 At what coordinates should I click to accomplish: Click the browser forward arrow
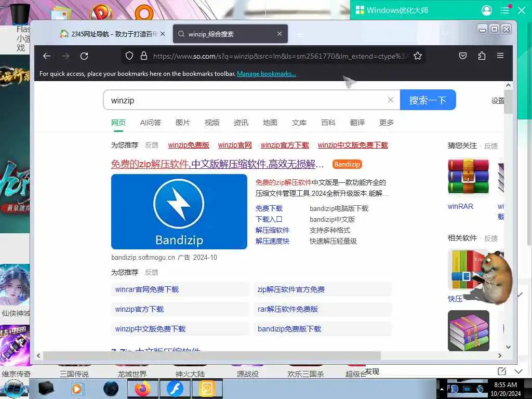(x=65, y=56)
